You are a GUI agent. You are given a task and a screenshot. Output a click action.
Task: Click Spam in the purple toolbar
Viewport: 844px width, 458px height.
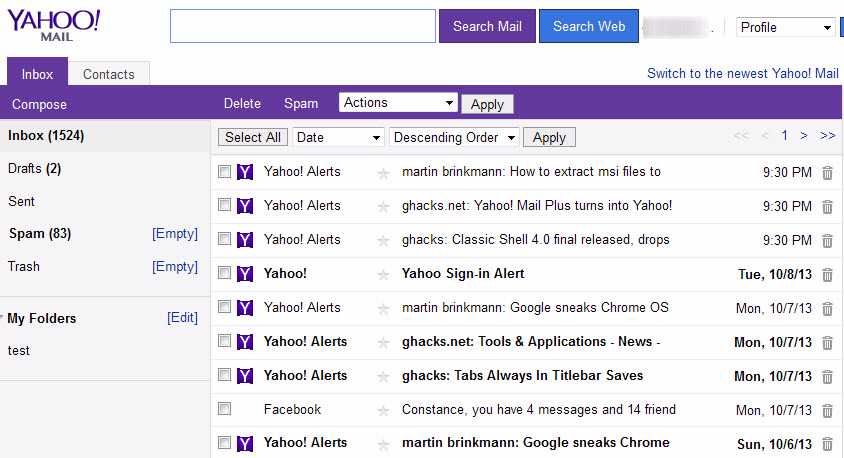(301, 103)
